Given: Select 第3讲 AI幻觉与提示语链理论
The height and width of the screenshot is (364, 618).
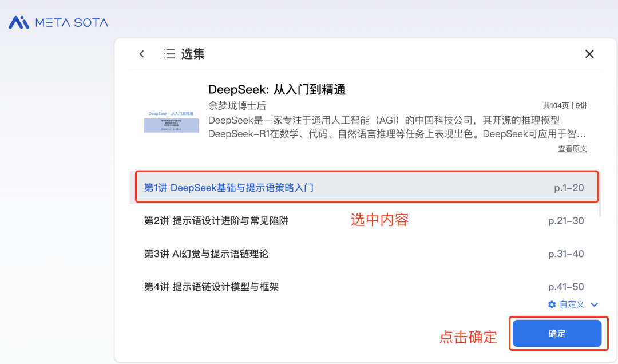Looking at the screenshot, I should [x=364, y=254].
